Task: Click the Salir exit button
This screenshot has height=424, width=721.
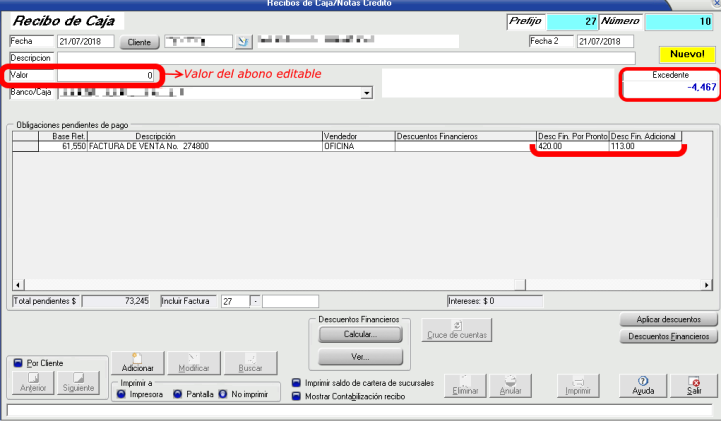Action: [x=693, y=385]
